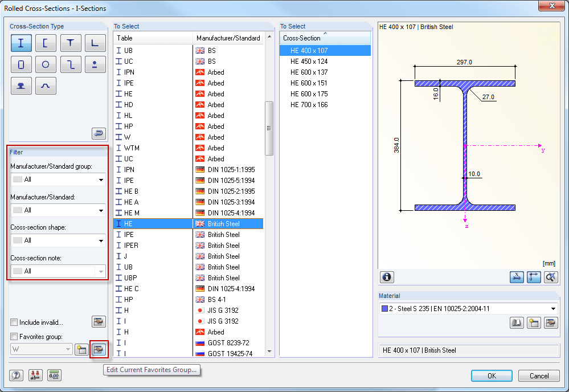The width and height of the screenshot is (569, 392).
Task: Open the material selection dropdown
Action: pos(551,308)
